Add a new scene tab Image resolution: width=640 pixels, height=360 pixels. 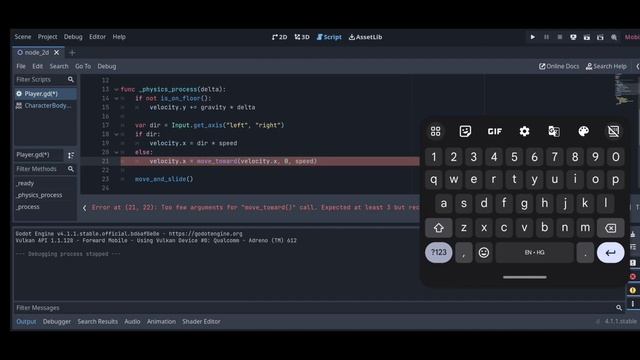(72, 52)
